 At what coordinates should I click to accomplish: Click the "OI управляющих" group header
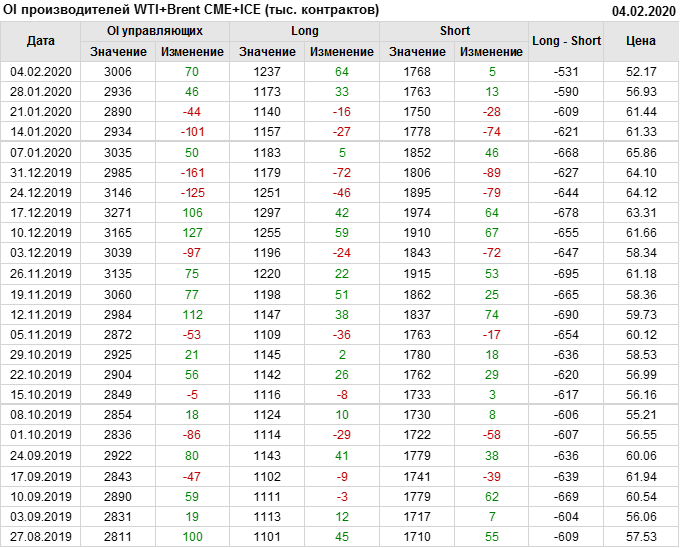click(155, 31)
